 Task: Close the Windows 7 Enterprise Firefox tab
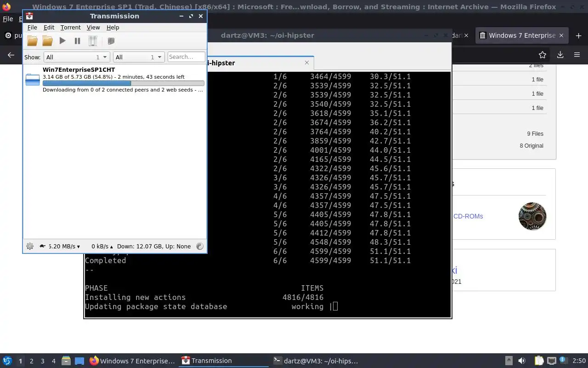tap(561, 35)
